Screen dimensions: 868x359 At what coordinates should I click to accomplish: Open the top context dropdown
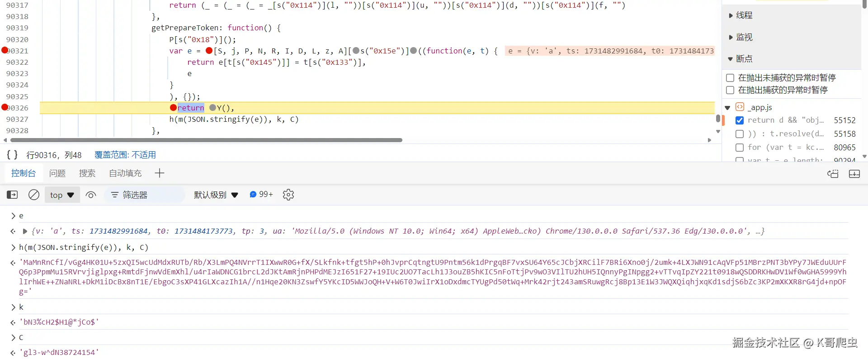coord(62,195)
